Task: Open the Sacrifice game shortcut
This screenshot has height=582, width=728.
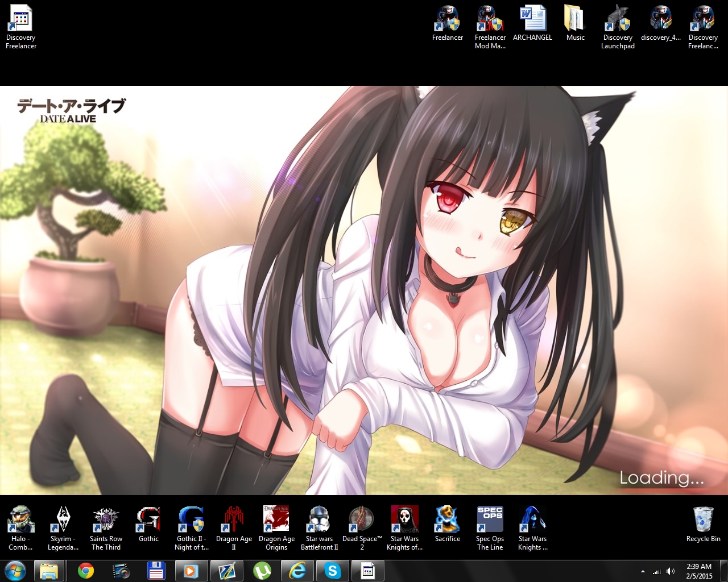Action: (448, 525)
